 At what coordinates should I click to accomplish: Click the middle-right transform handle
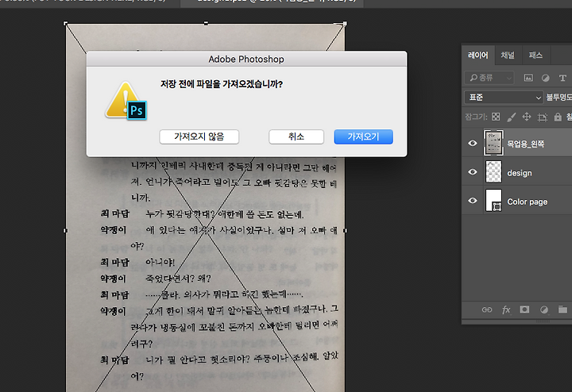click(346, 231)
